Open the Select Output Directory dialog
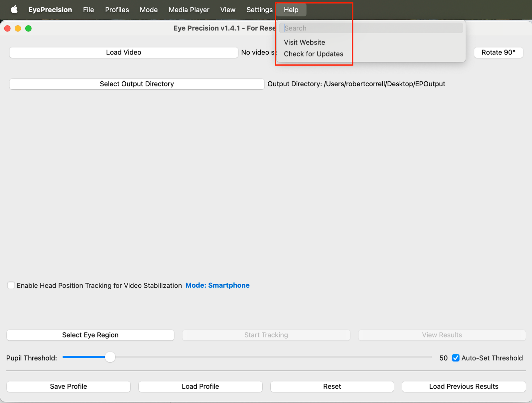 [136, 84]
